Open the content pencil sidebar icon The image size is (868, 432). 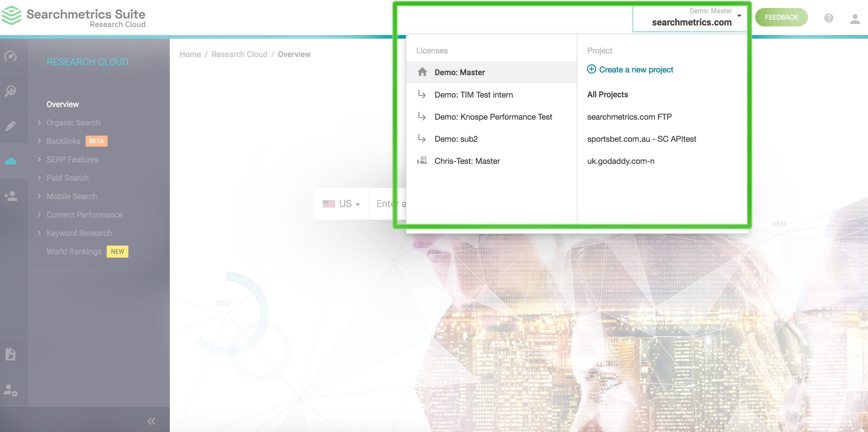10,126
